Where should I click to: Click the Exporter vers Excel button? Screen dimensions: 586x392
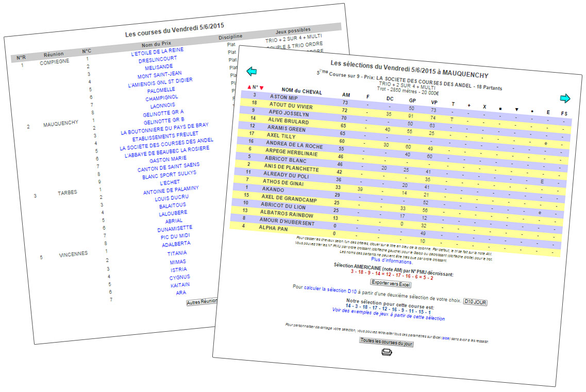389,283
